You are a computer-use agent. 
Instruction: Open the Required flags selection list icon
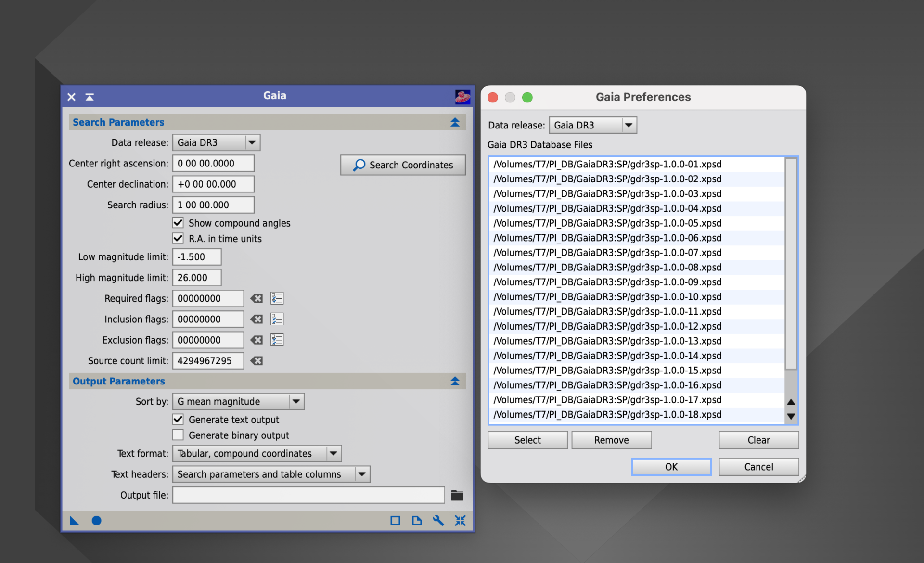point(277,298)
